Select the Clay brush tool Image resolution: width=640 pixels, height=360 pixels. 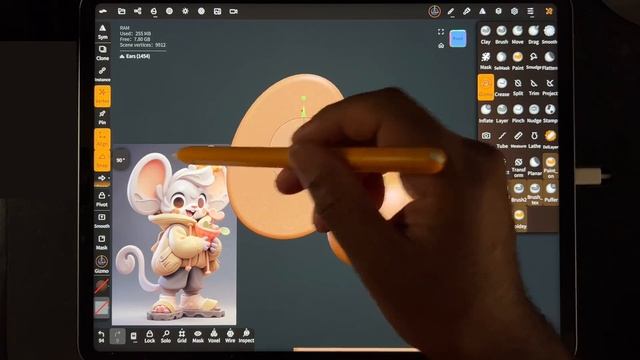click(485, 35)
